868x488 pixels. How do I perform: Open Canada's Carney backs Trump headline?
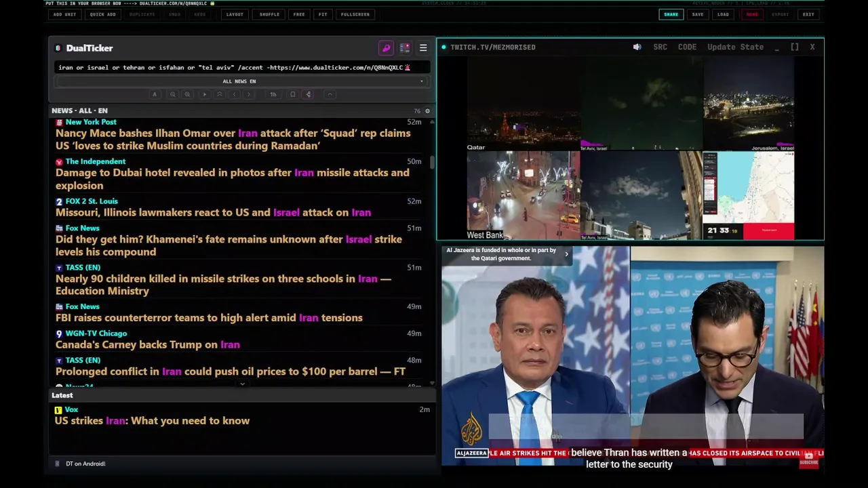148,344
